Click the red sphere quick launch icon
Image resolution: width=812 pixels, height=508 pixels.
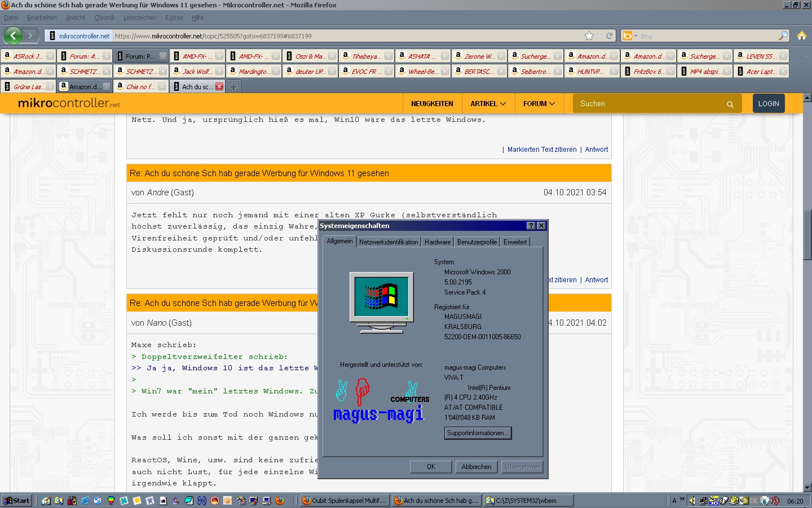click(214, 501)
